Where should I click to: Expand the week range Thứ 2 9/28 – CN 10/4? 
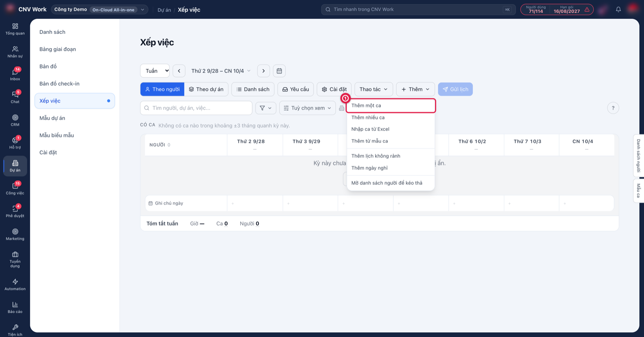(221, 71)
